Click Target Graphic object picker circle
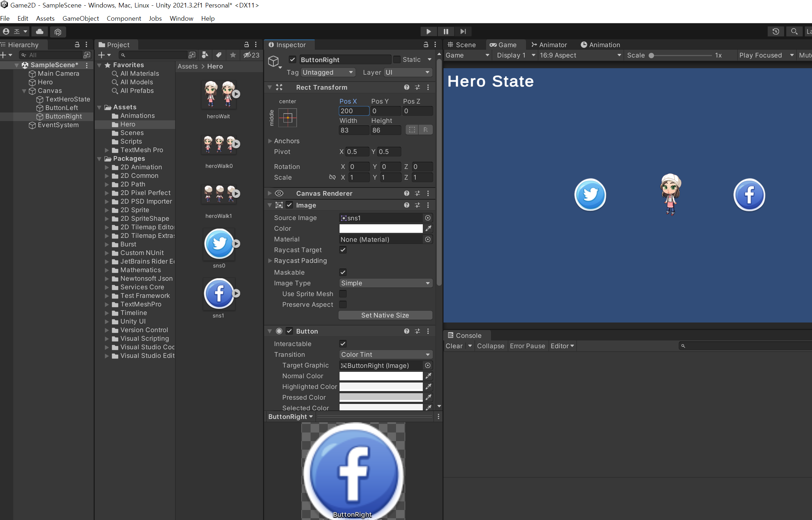Image resolution: width=812 pixels, height=520 pixels. click(x=428, y=365)
